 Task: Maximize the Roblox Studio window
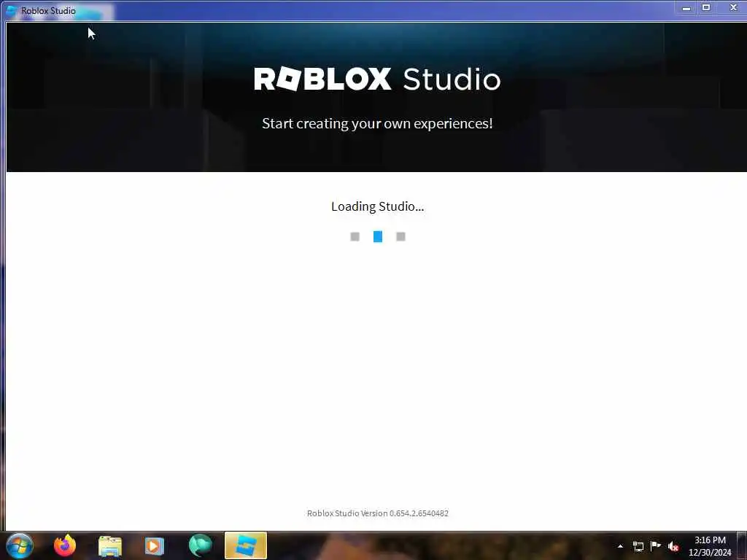[706, 7]
